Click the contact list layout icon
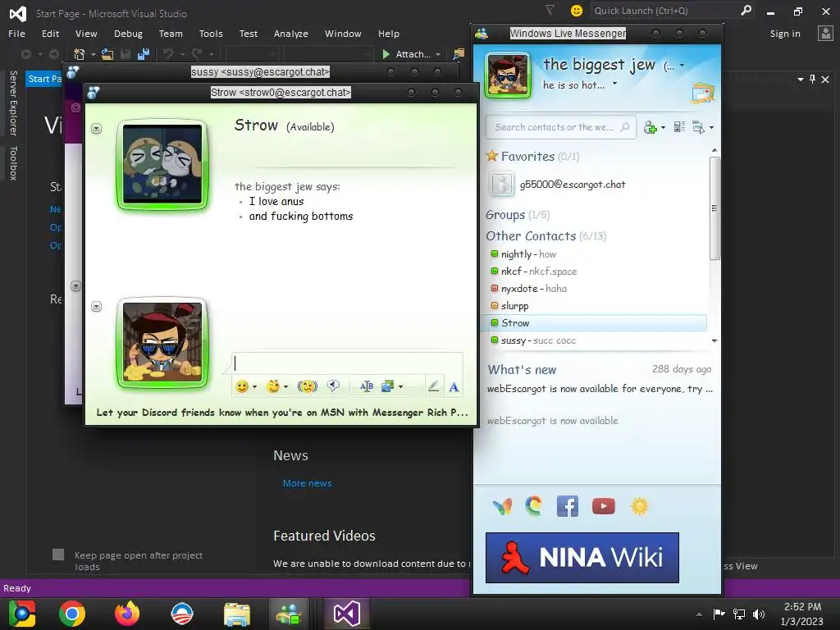Screen dimensions: 840x630 679,127
